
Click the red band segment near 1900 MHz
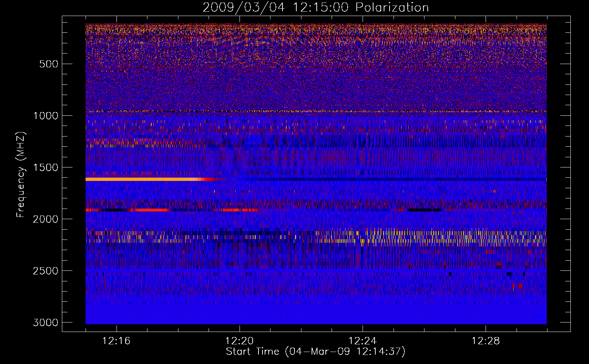click(x=150, y=210)
